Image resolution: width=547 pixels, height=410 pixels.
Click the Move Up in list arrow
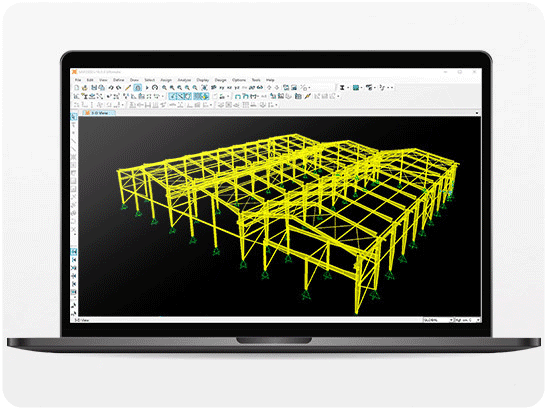pos(269,88)
